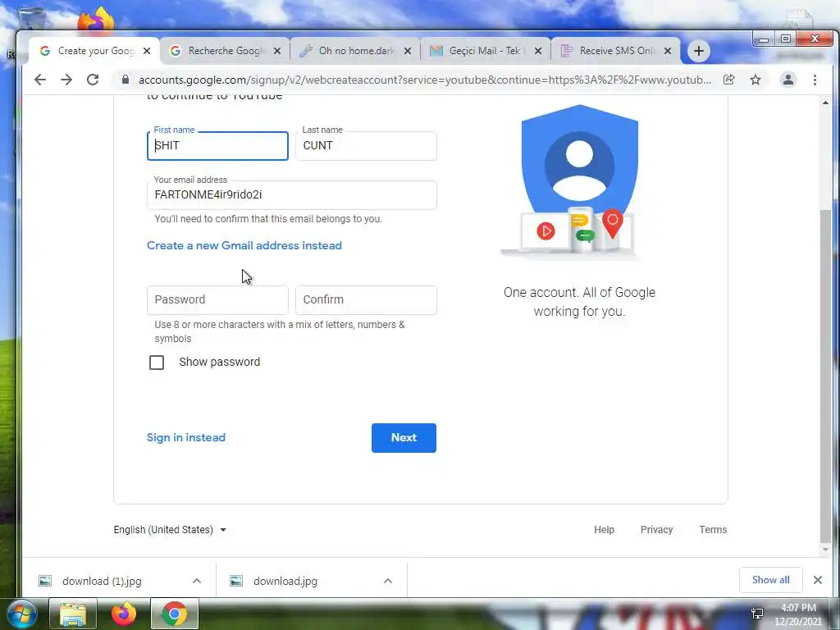Open the Chrome profile avatar icon

[788, 80]
